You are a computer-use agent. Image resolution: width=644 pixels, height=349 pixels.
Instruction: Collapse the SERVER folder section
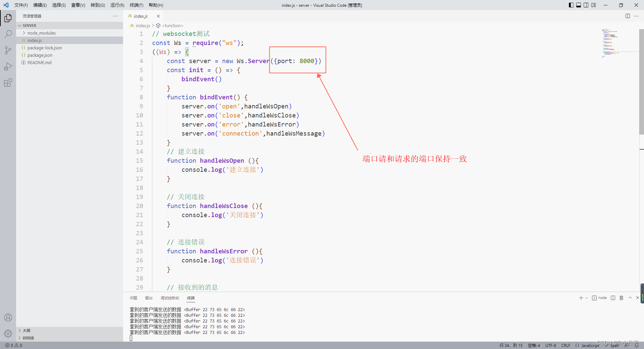pos(70,26)
